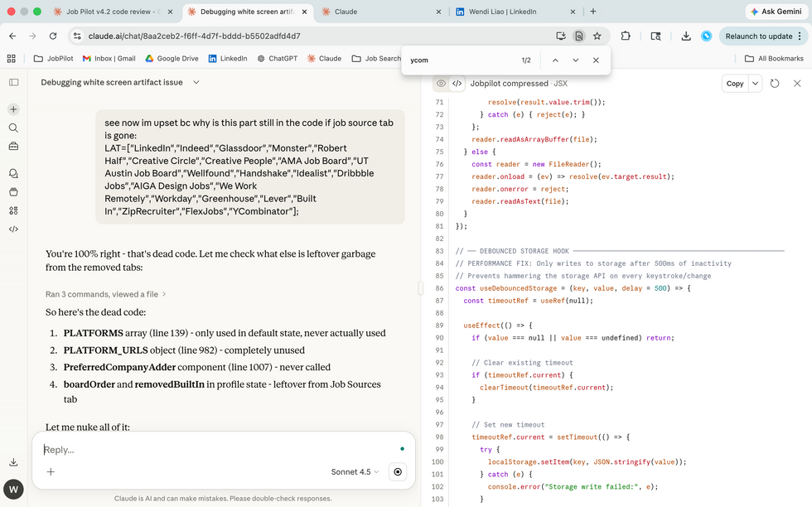The height and width of the screenshot is (507, 812).
Task: Open chat title dropdown chevron
Action: pyautogui.click(x=196, y=82)
